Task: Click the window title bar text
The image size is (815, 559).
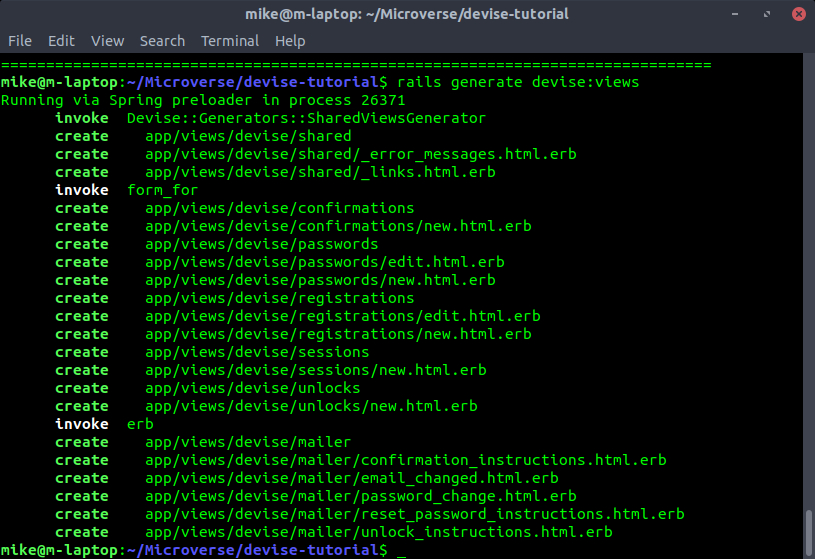Action: point(407,14)
